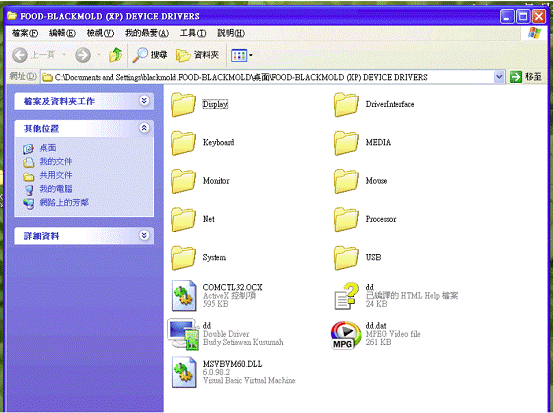This screenshot has width=553, height=413.
Task: Open the Help (說明) menu
Action: (x=231, y=33)
